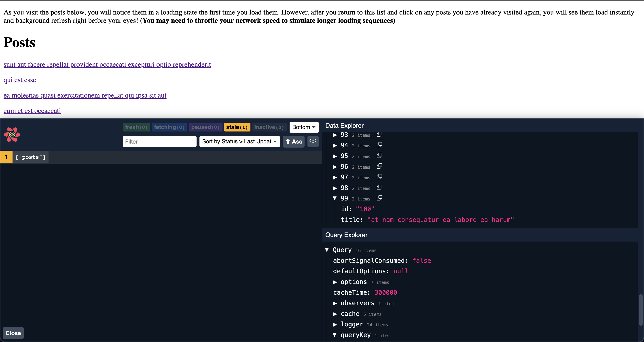Copy the item 98 data
Image resolution: width=644 pixels, height=342 pixels.
tap(379, 188)
